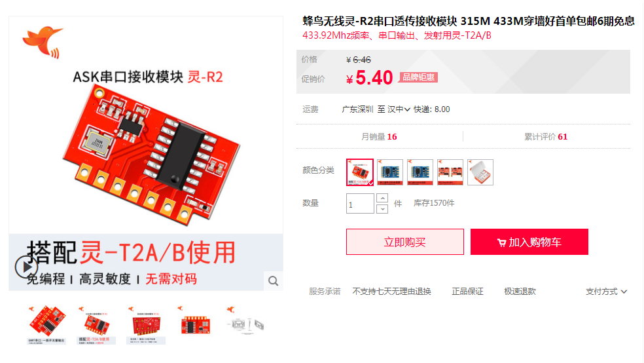The width and height of the screenshot is (644, 363).
Task: Click the 立即购买 buy now button
Action: coord(405,242)
